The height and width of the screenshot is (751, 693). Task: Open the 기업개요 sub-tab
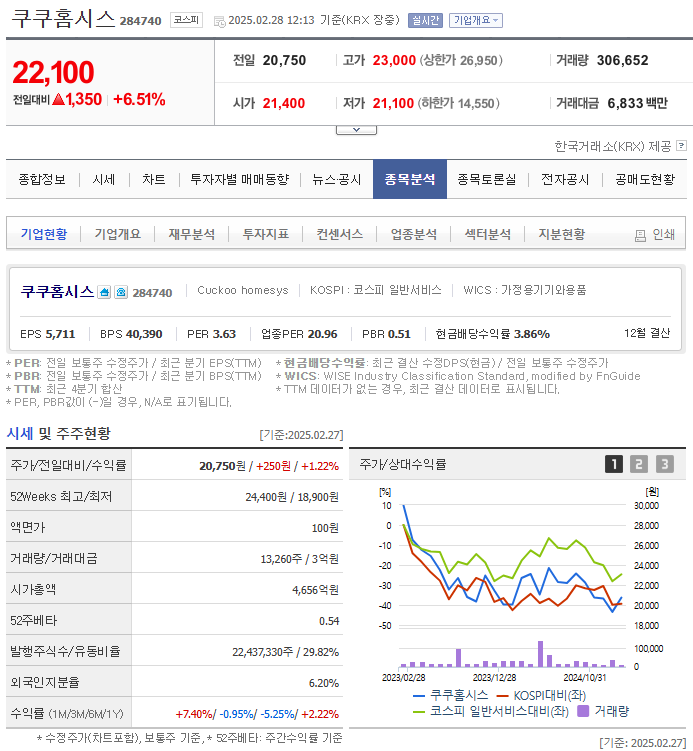point(118,234)
